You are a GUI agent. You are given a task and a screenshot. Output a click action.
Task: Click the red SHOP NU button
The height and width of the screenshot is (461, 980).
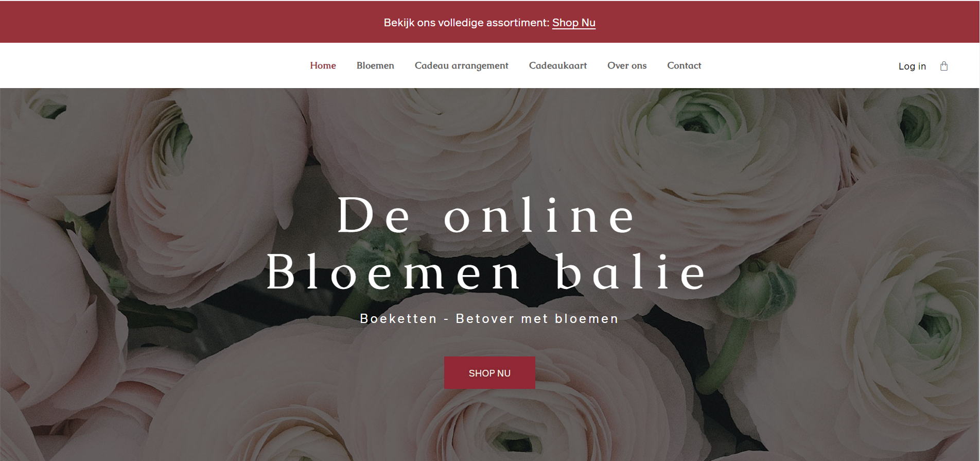click(489, 373)
